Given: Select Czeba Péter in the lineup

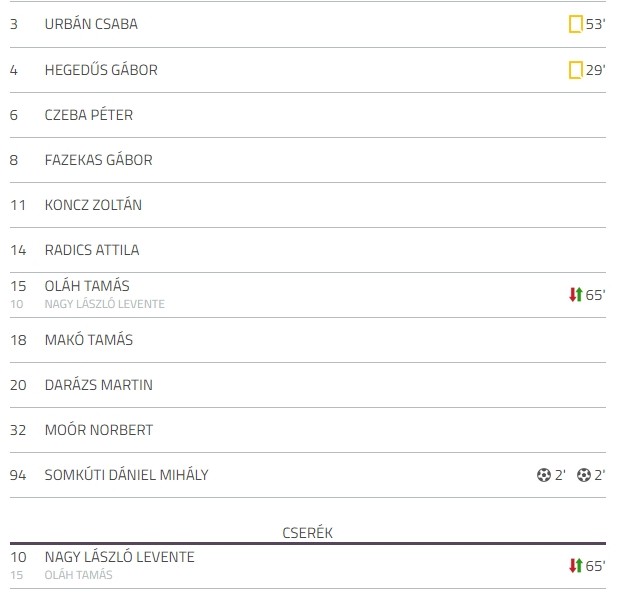Looking at the screenshot, I should (89, 115).
